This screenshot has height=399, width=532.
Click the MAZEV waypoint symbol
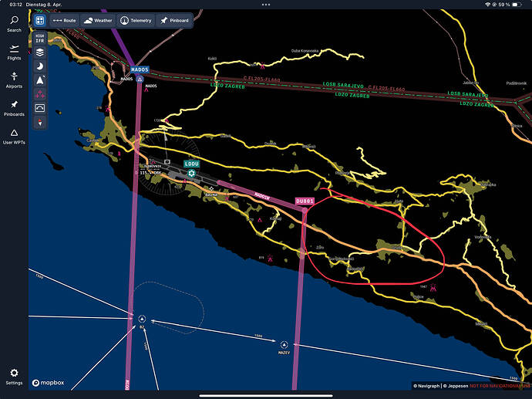(284, 345)
